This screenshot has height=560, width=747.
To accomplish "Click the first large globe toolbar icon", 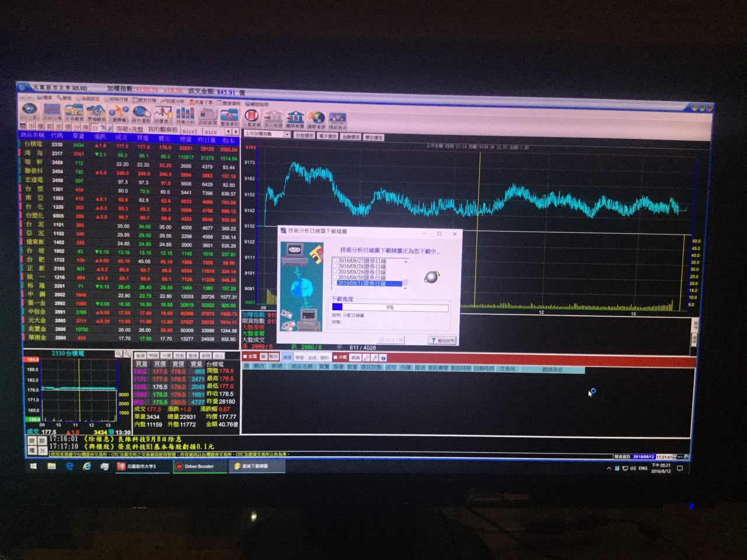I will click(x=29, y=111).
